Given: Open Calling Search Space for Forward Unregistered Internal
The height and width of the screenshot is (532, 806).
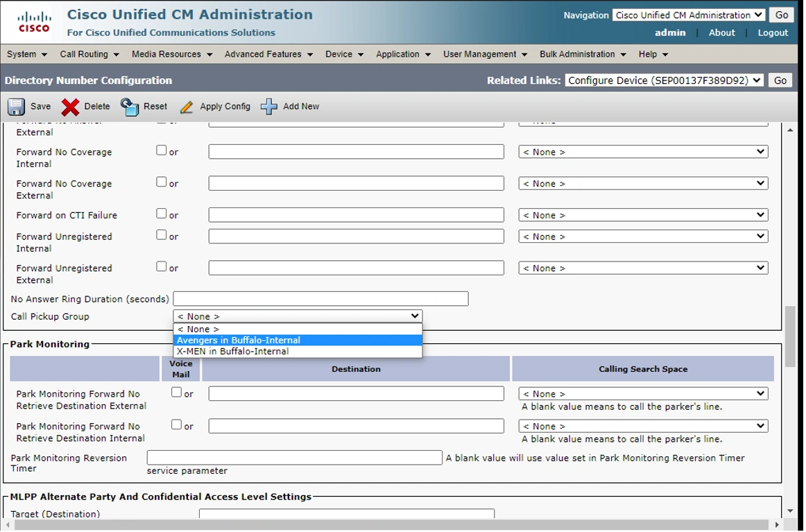Looking at the screenshot, I should pyautogui.click(x=643, y=236).
